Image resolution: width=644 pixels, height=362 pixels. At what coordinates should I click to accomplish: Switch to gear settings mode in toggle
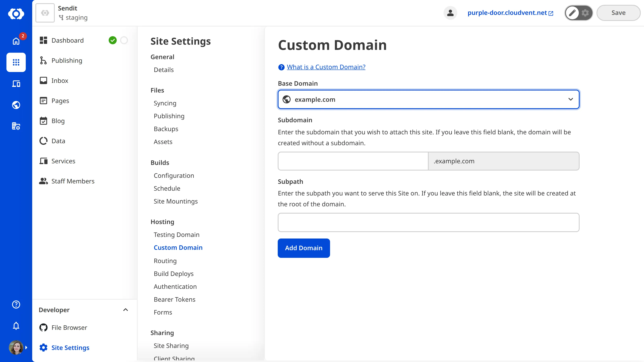585,13
